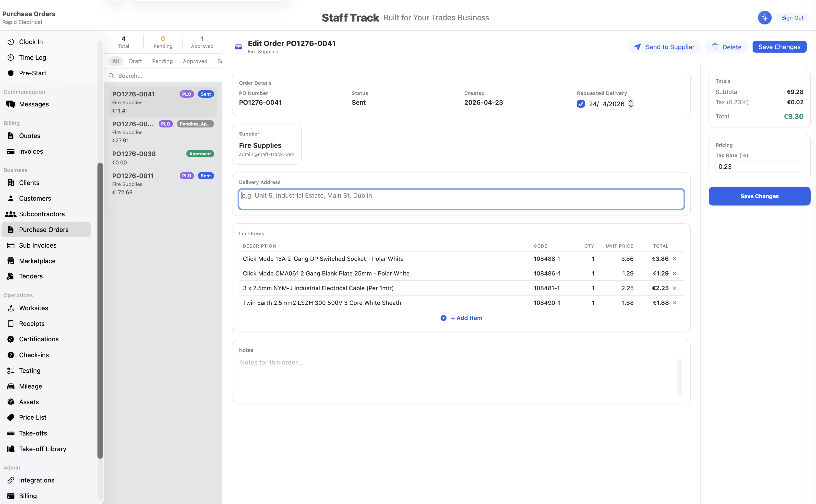Open order PO1276-0011

[x=163, y=184]
